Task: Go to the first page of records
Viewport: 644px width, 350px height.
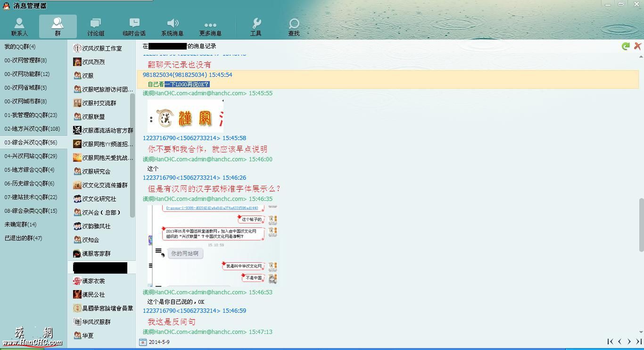Action: point(610,342)
